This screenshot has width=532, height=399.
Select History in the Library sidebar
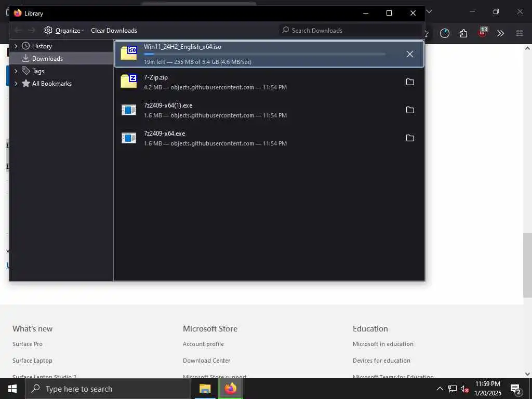[42, 46]
